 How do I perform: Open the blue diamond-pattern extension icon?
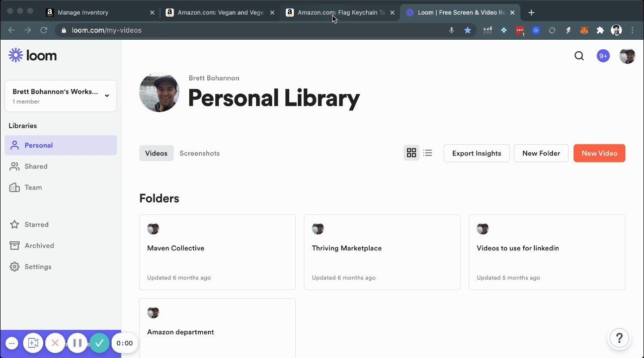pos(504,30)
